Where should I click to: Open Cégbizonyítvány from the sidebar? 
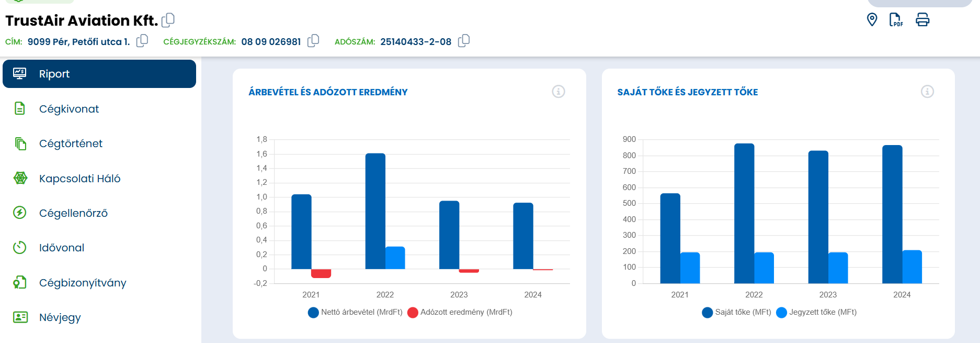pyautogui.click(x=83, y=283)
